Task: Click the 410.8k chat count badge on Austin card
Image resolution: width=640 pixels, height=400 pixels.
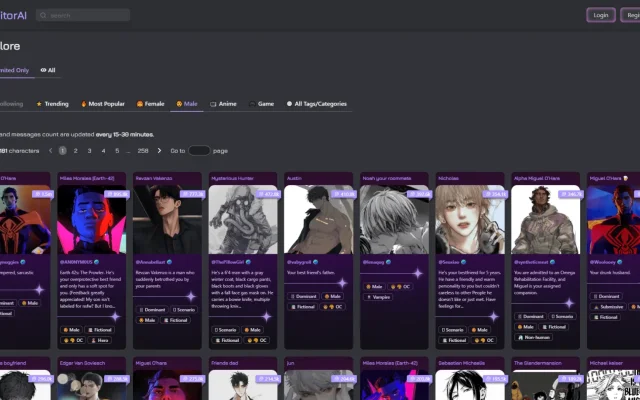Action: coord(344,194)
